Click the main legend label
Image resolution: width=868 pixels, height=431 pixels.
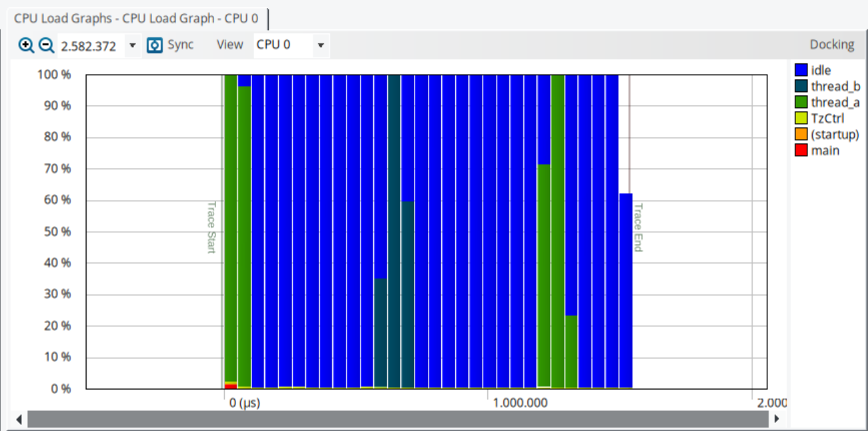(x=825, y=150)
